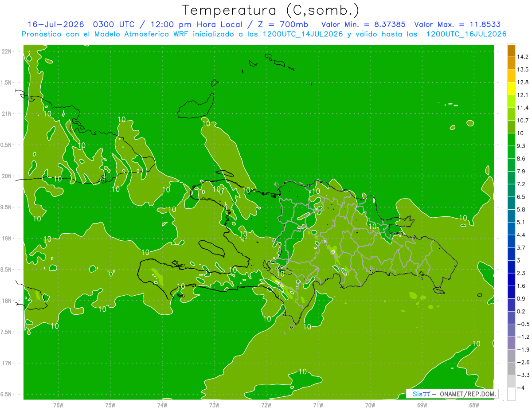Click the '11.4' color bar value
The height and width of the screenshot is (411, 532).
click(522, 108)
